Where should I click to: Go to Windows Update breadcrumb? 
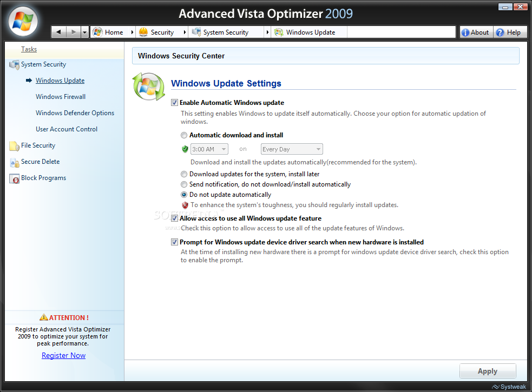click(x=311, y=32)
